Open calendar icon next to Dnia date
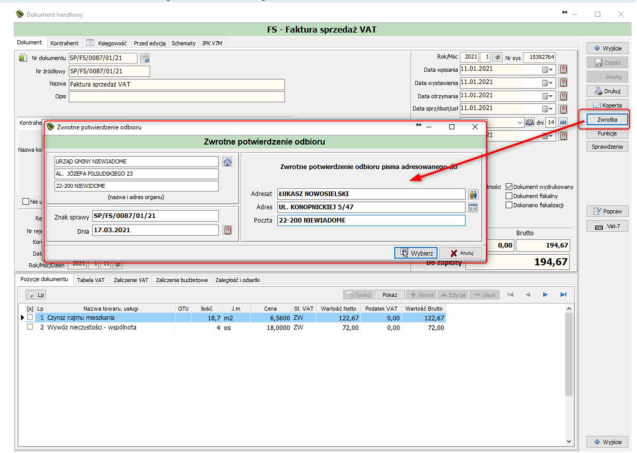The image size is (637, 453). 228,230
